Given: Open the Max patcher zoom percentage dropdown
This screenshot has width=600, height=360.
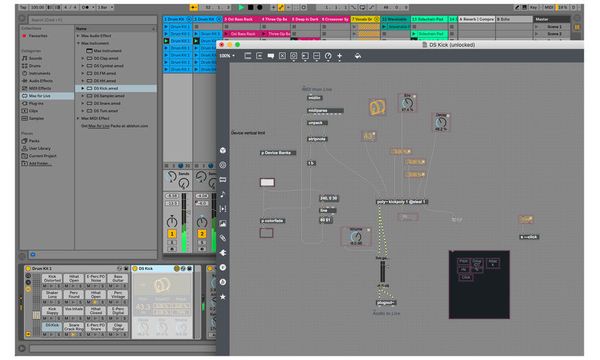Looking at the screenshot, I should click(227, 56).
